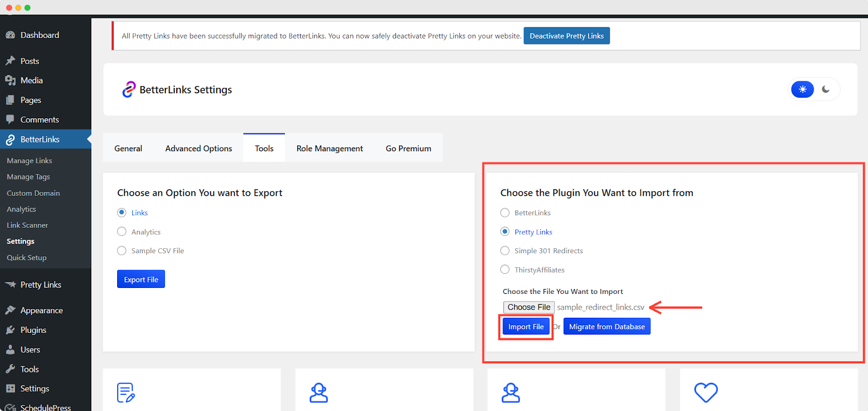Image resolution: width=868 pixels, height=411 pixels.
Task: Switch to dark mode moon icon
Action: click(x=825, y=89)
